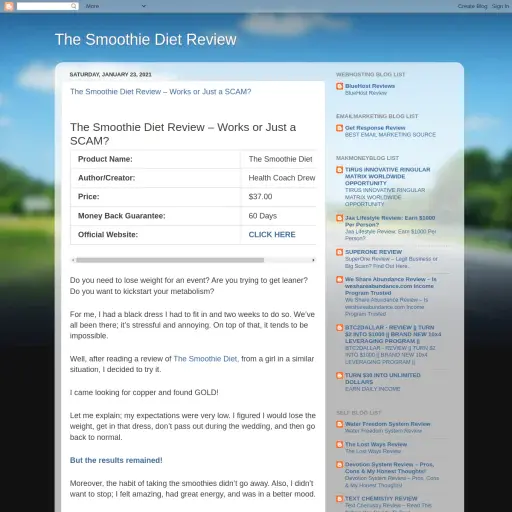Click blog icon beside TIRUS INNOVATIVE RINGULAR
This screenshot has width=512, height=512.
point(340,170)
